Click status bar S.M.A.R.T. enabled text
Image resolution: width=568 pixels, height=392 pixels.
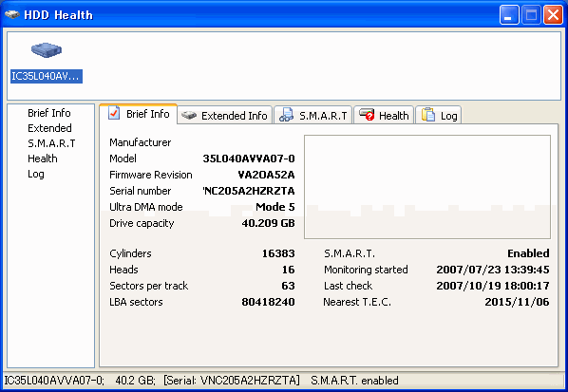354,381
